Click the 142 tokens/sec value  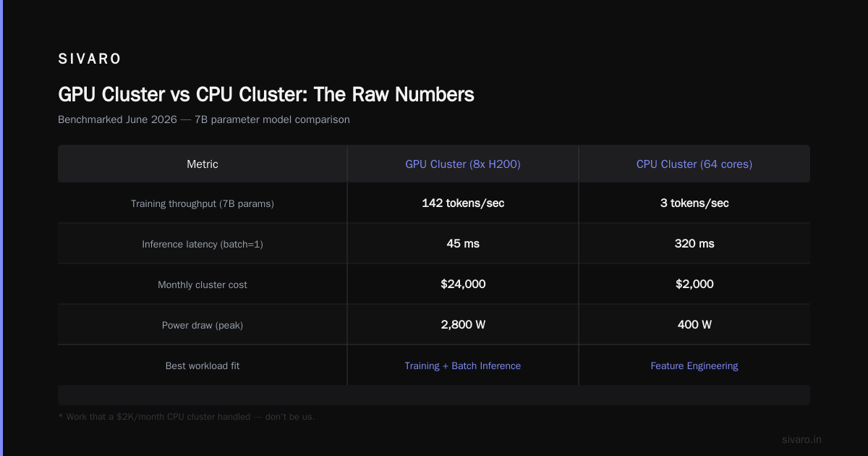point(463,203)
